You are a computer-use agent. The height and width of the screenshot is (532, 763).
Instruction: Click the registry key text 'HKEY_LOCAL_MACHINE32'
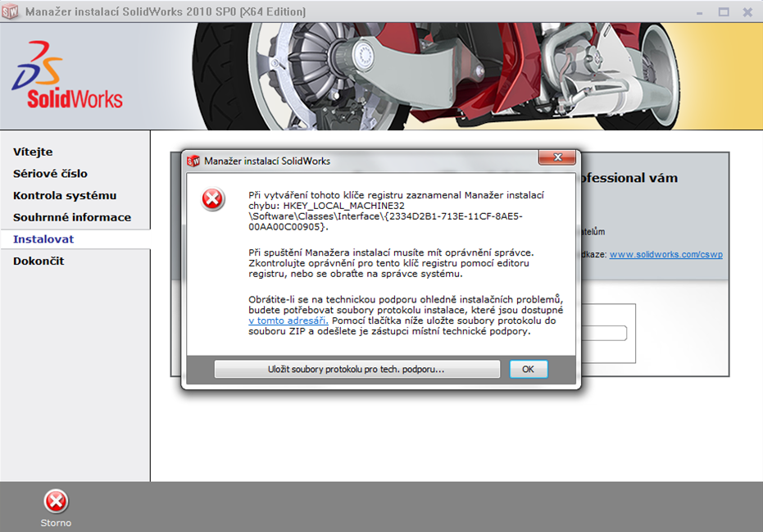pos(343,206)
